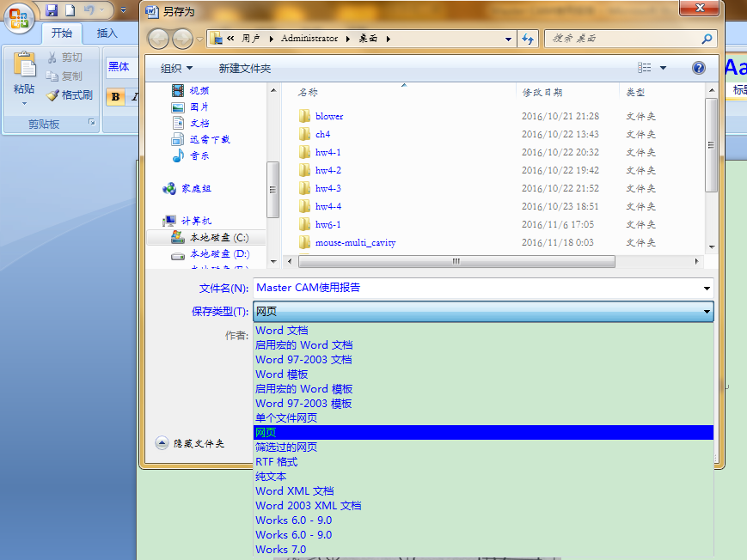This screenshot has height=560, width=747.
Task: Click the Undo icon in quick access toolbar
Action: click(89, 10)
